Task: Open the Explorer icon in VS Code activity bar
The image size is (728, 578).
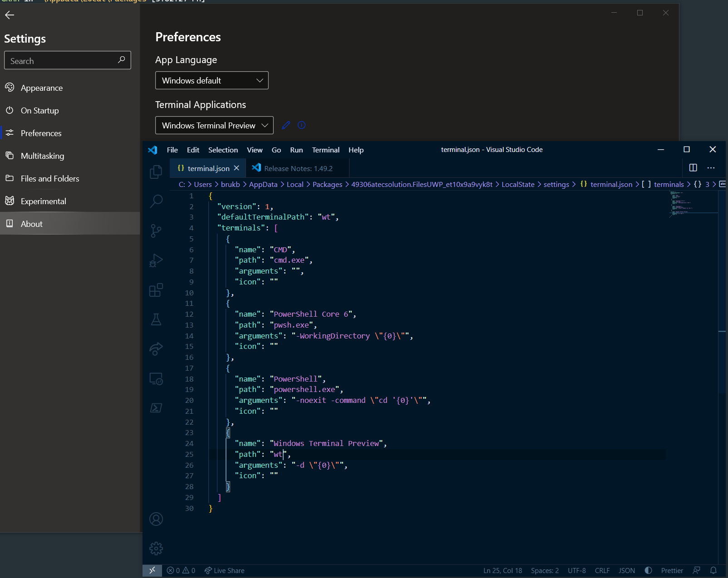Action: (x=156, y=171)
